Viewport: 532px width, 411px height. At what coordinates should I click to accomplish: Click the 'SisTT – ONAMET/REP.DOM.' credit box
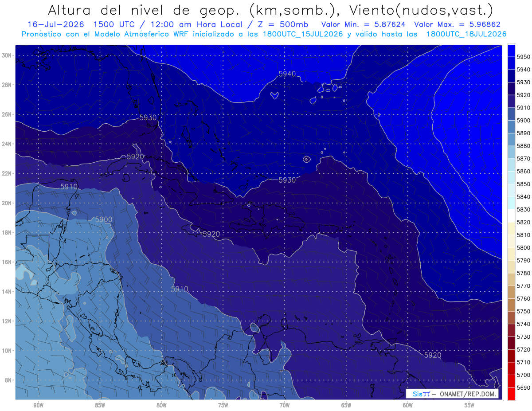[x=452, y=394]
